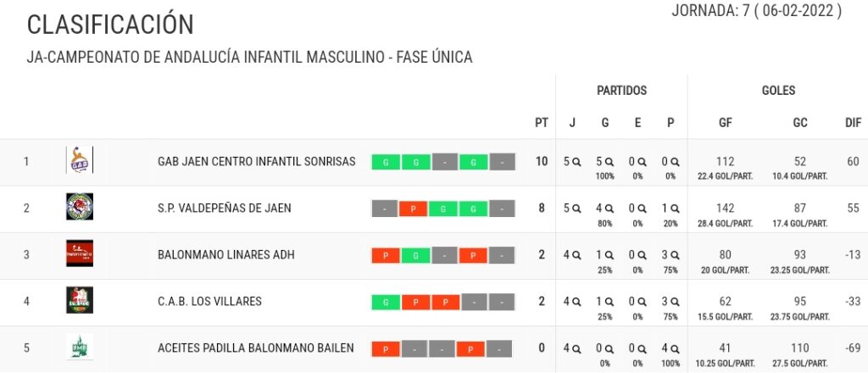This screenshot has width=868, height=373.
Task: Open S.P. Valdepeñas de Jaen team name
Action: [224, 208]
